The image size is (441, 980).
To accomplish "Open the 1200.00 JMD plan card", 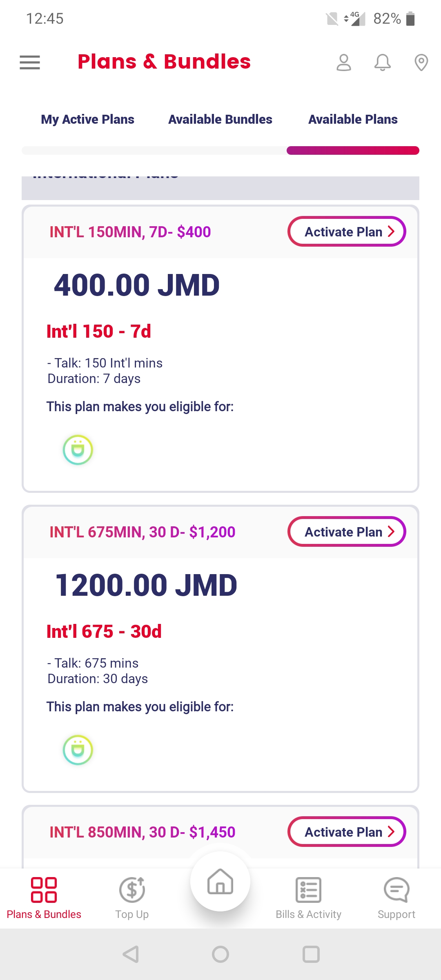I will click(x=220, y=653).
